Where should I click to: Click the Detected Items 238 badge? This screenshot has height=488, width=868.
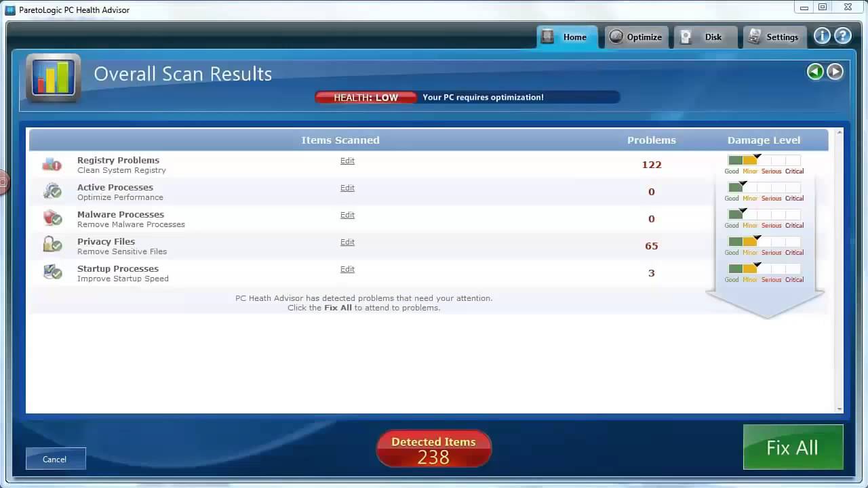coord(434,449)
